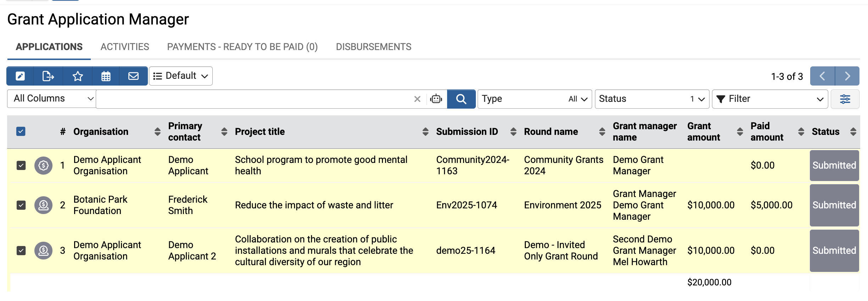Screen dimensions: 868x301
Task: Click the edit pencil toolbar icon
Action: pyautogui.click(x=20, y=76)
